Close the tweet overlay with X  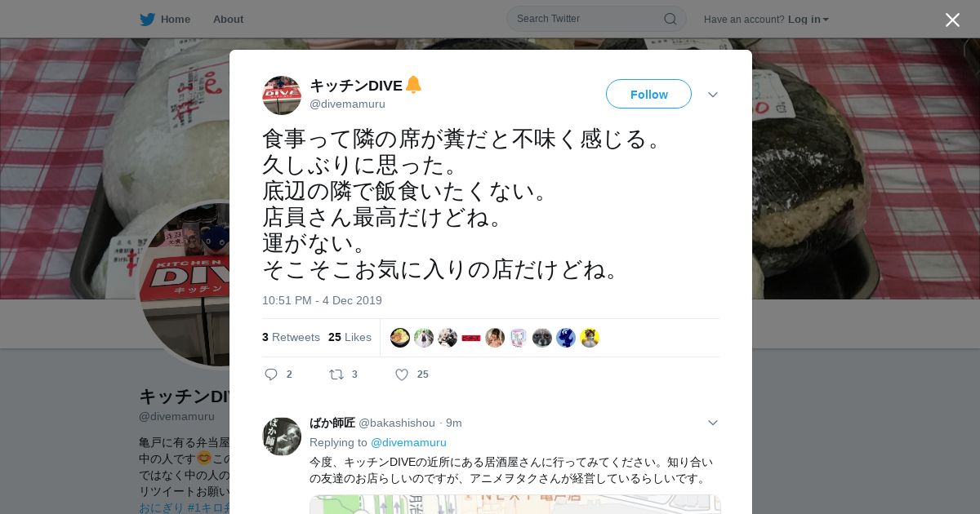(x=952, y=20)
